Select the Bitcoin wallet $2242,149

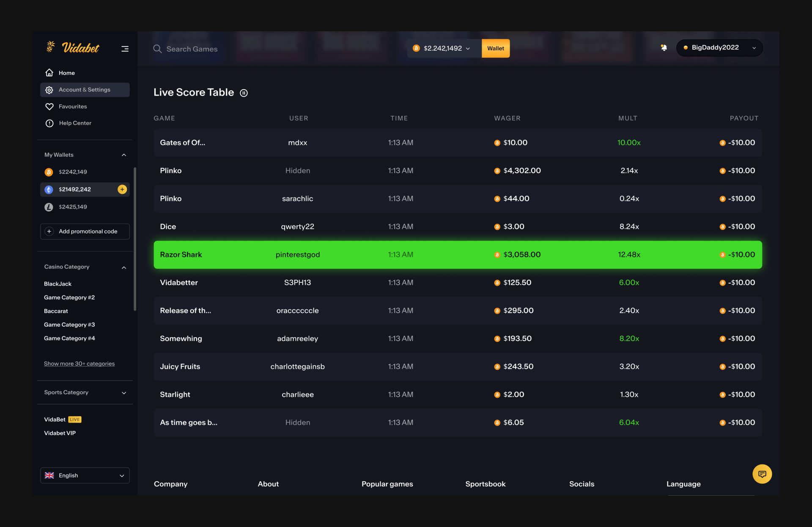[73, 172]
